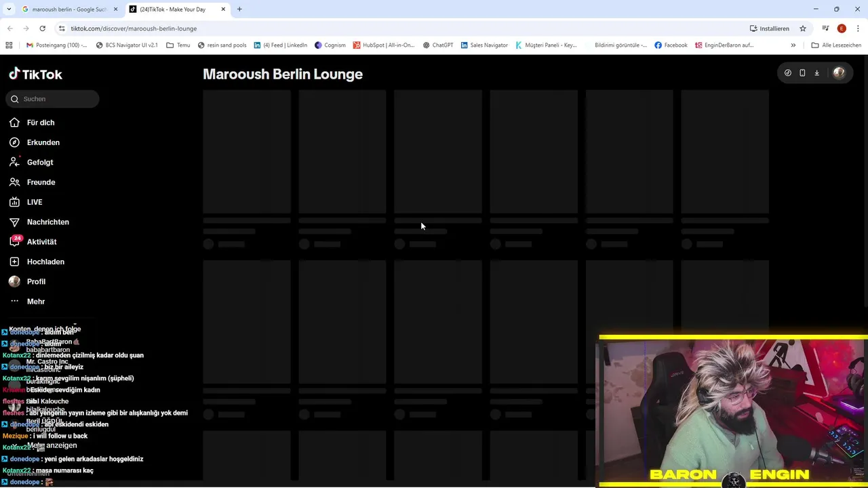Click the TikTok coins icon top right

787,73
